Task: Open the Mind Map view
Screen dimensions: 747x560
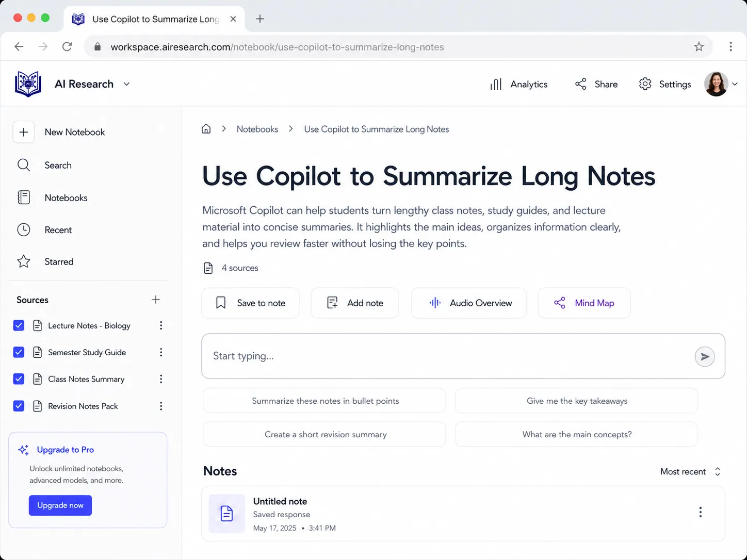Action: 584,303
